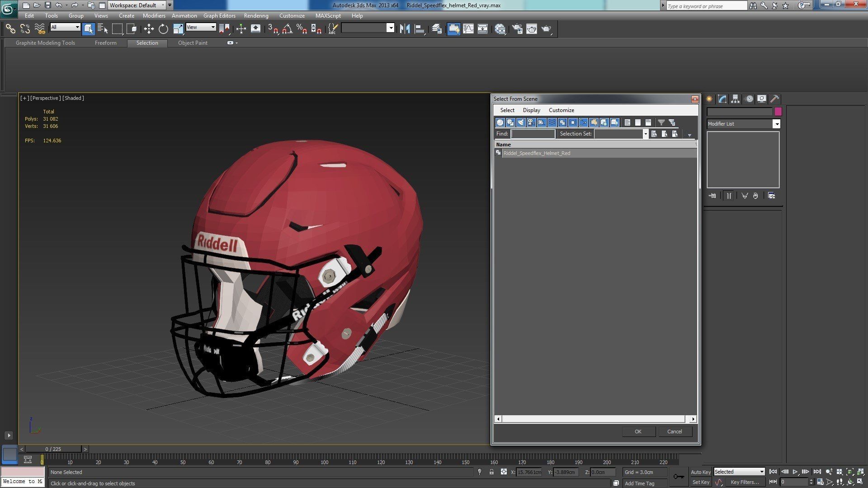Viewport: 868px width, 488px height.
Task: Open the Rendering menu
Action: point(256,16)
